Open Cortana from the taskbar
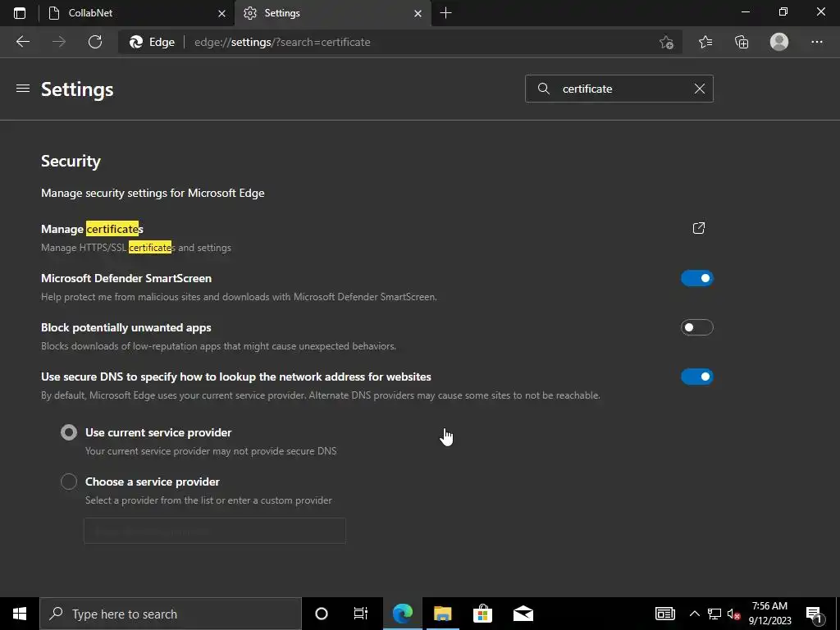The image size is (840, 630). (322, 614)
